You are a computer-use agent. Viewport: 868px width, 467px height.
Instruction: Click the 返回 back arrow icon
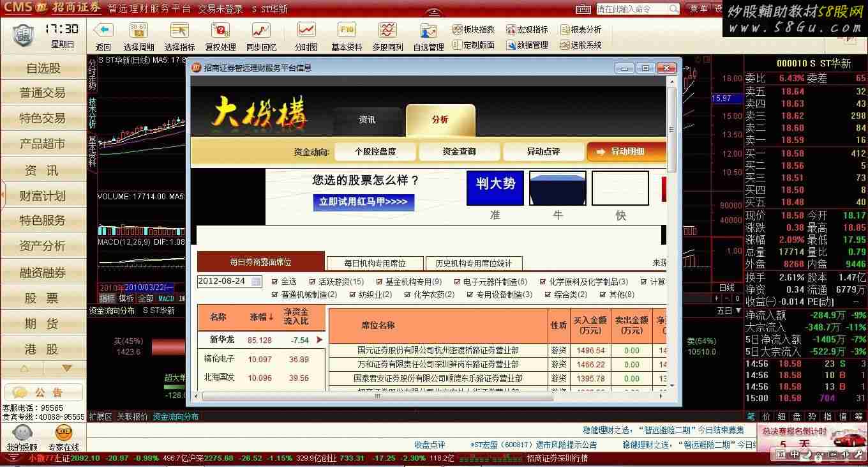tap(103, 30)
